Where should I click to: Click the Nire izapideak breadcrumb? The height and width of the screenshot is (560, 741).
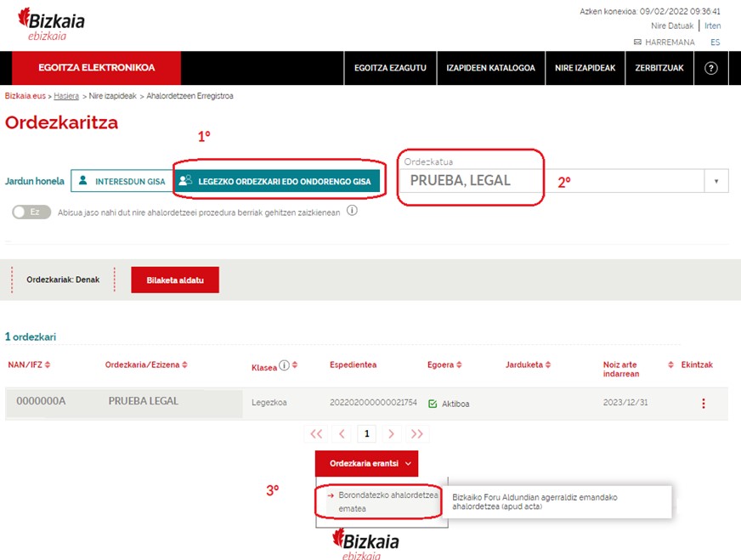pos(112,96)
